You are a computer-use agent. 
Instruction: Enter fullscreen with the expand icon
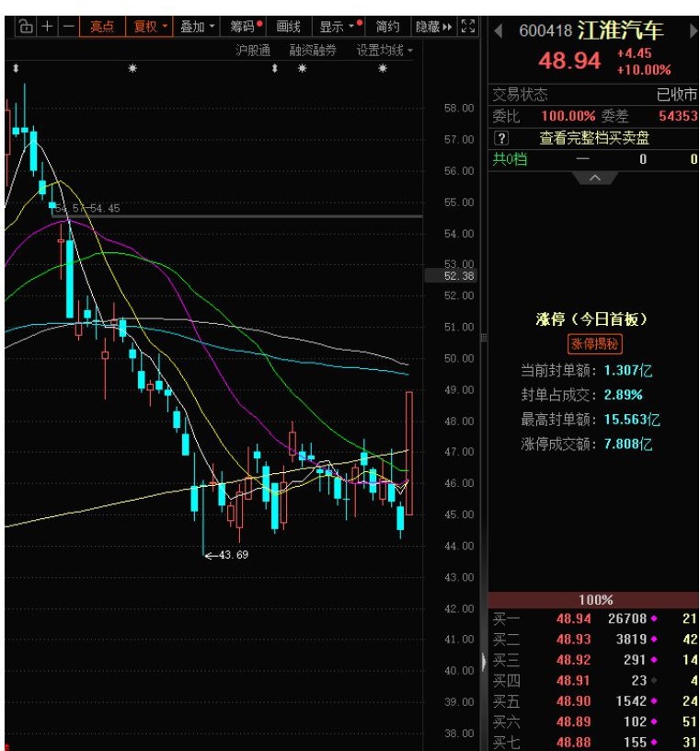(x=468, y=27)
